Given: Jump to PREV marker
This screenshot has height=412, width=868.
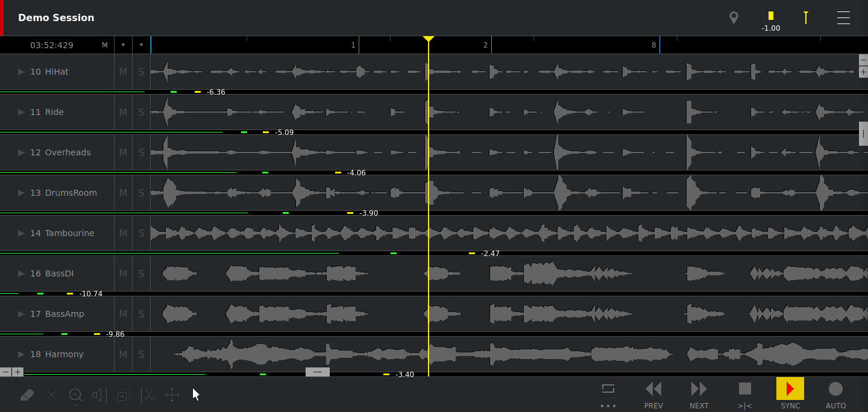Looking at the screenshot, I should pyautogui.click(x=653, y=395).
